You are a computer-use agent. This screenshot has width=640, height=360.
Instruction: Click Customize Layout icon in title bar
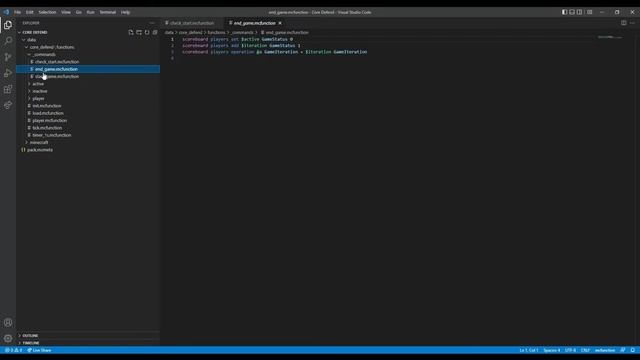589,12
